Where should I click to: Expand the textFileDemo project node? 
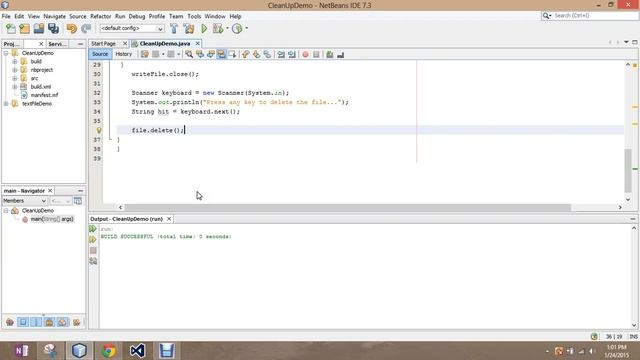point(6,104)
